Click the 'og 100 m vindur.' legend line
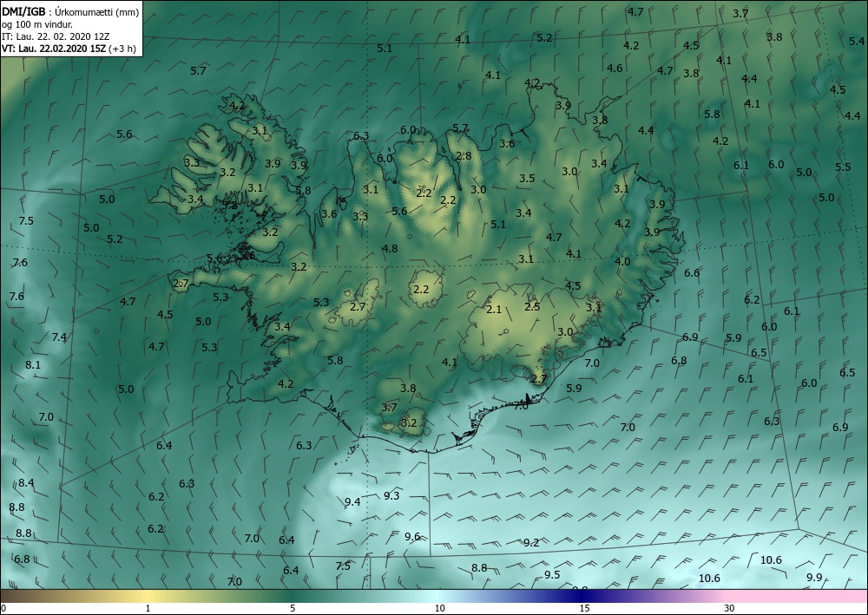The image size is (868, 615). [x=37, y=24]
